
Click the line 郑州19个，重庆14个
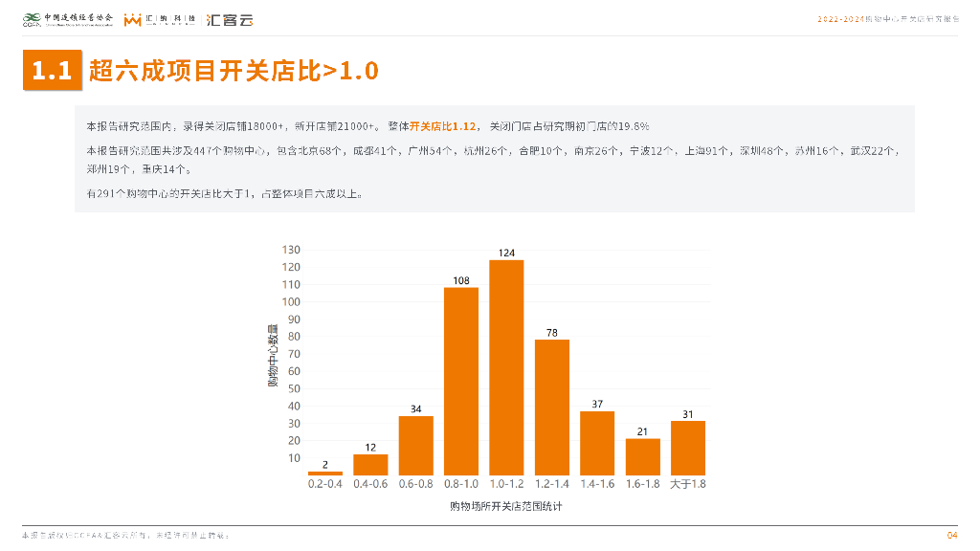pos(139,169)
